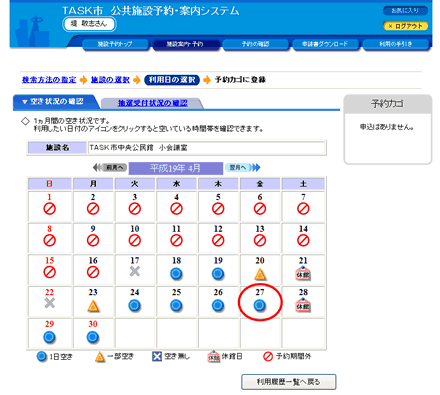Click the legend 空き無し X icon
This screenshot has width=440, height=395.
157,356
